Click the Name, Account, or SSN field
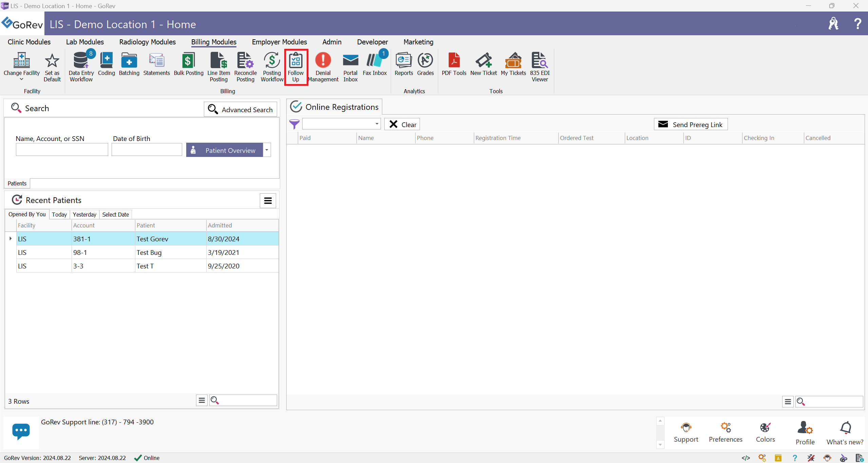 click(62, 149)
